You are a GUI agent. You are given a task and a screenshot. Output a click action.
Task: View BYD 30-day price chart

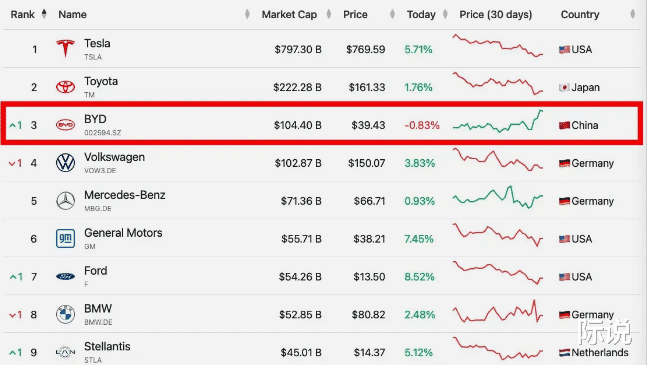tap(498, 121)
